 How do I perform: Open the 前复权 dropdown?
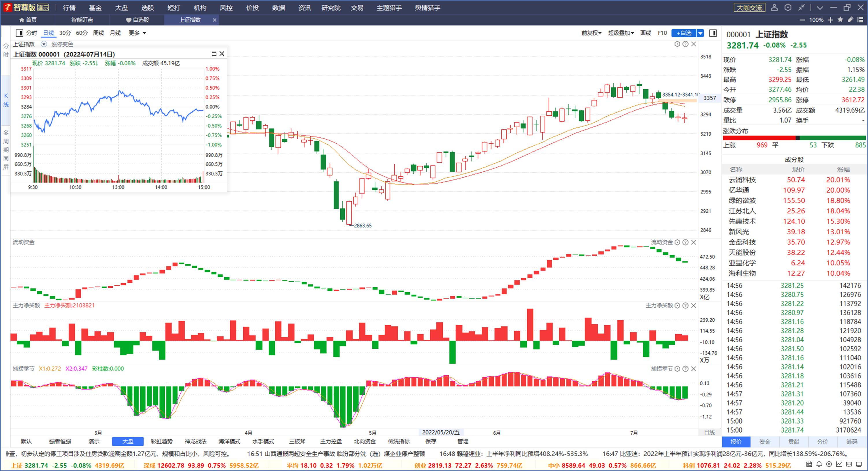(591, 33)
